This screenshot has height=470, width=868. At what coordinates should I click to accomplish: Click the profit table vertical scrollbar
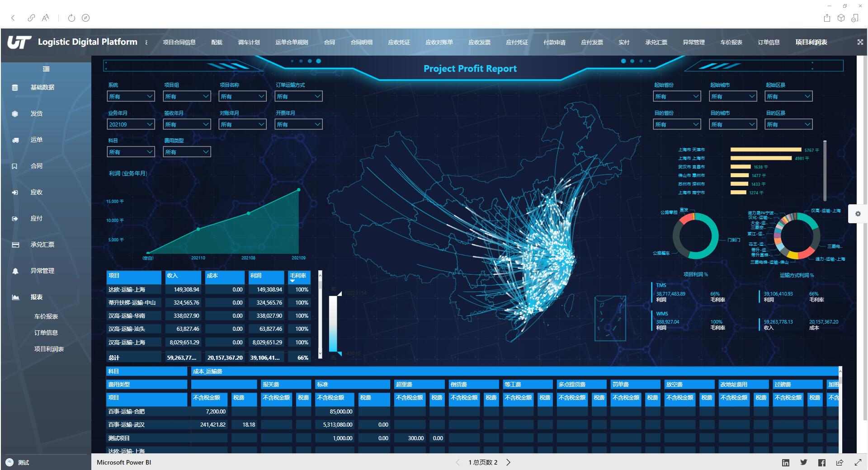tap(320, 314)
